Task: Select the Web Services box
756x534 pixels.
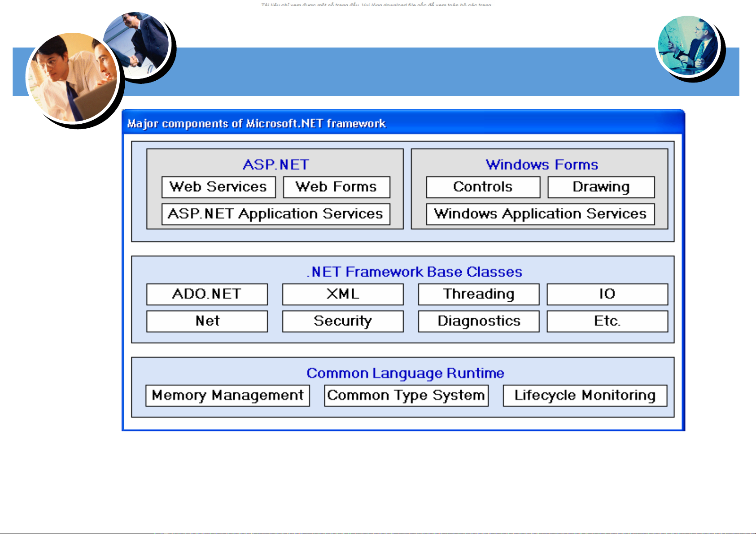Action: tap(218, 187)
